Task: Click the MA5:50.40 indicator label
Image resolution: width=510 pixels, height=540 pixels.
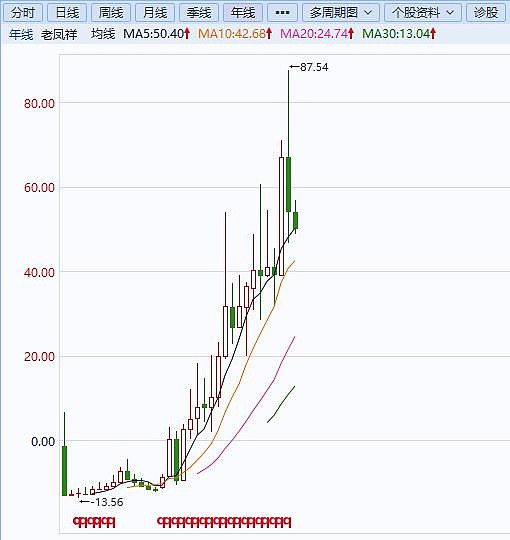Action: click(156, 34)
